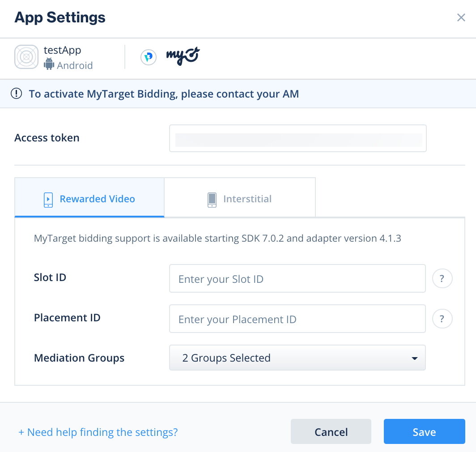
Task: Click the myTarget logo
Action: tap(182, 57)
